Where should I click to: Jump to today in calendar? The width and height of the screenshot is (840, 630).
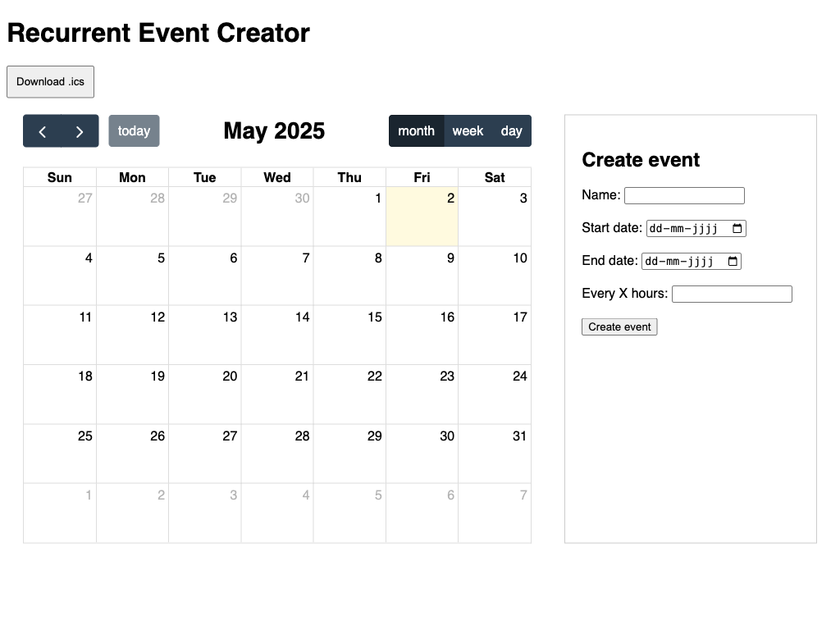(134, 131)
